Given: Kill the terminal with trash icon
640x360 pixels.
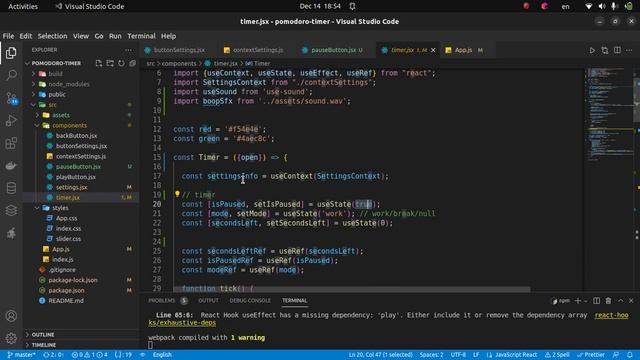Looking at the screenshot, I should tap(608, 301).
